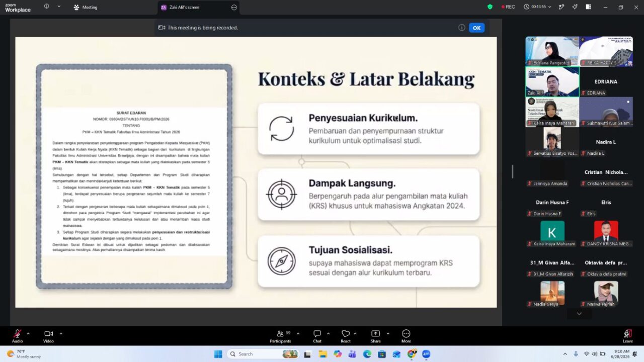The image size is (644, 362).
Task: Expand the meeting timer dropdown
Action: 549,7
